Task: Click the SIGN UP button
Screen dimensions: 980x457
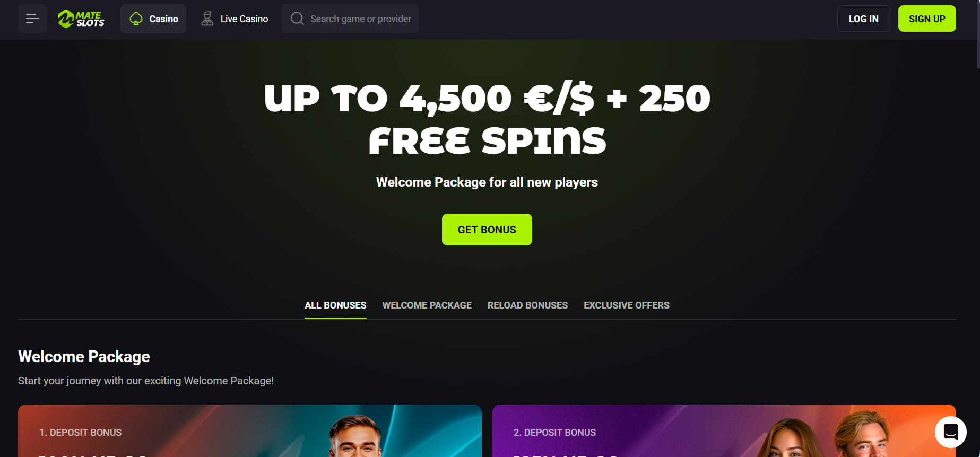Action: pos(927,19)
